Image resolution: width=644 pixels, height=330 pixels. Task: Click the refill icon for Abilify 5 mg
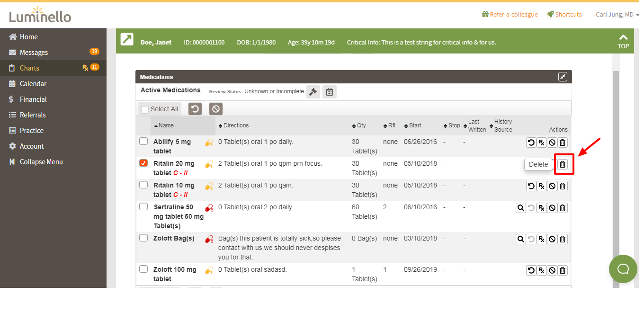[x=531, y=143]
